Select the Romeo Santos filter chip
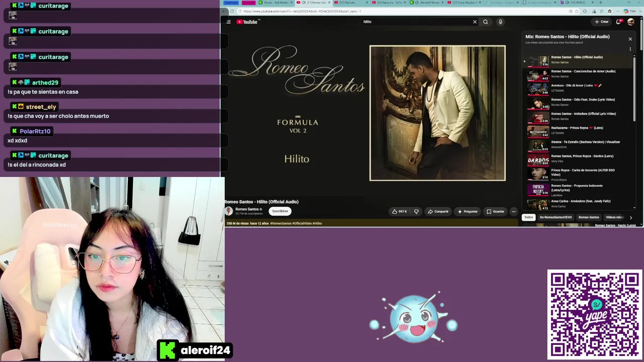 coord(589,217)
